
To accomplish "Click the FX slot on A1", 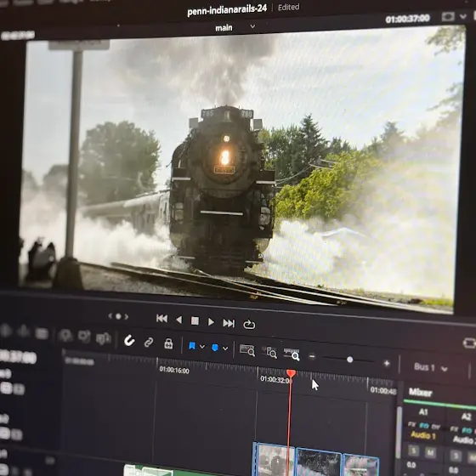I will pyautogui.click(x=411, y=424).
